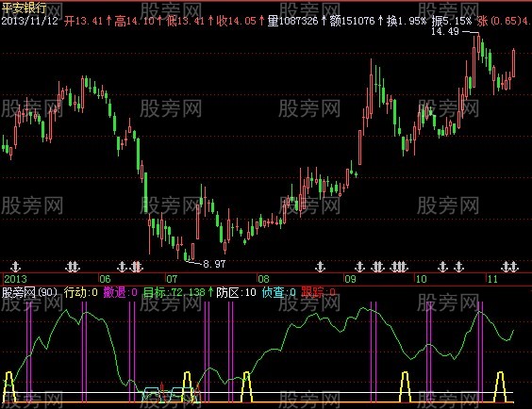Click the 平安银行 stock name title
Image resolution: width=532 pixels, height=409 pixels.
(24, 8)
